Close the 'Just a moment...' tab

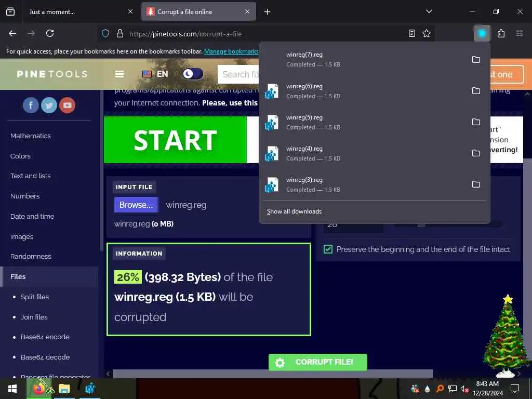click(130, 12)
